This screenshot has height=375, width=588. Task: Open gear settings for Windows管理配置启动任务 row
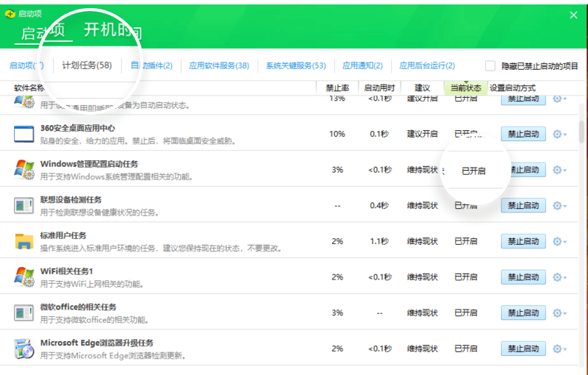pyautogui.click(x=559, y=170)
